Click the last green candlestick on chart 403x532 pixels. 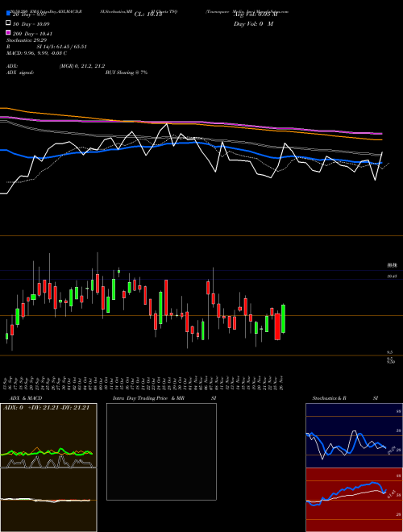point(283,318)
